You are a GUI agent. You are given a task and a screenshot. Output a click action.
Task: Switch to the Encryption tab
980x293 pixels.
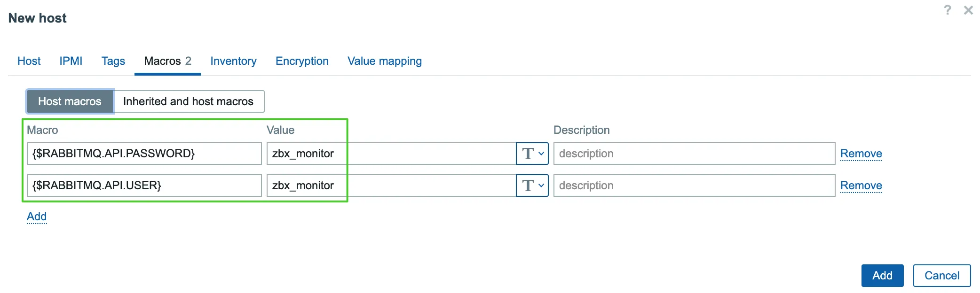(x=302, y=61)
